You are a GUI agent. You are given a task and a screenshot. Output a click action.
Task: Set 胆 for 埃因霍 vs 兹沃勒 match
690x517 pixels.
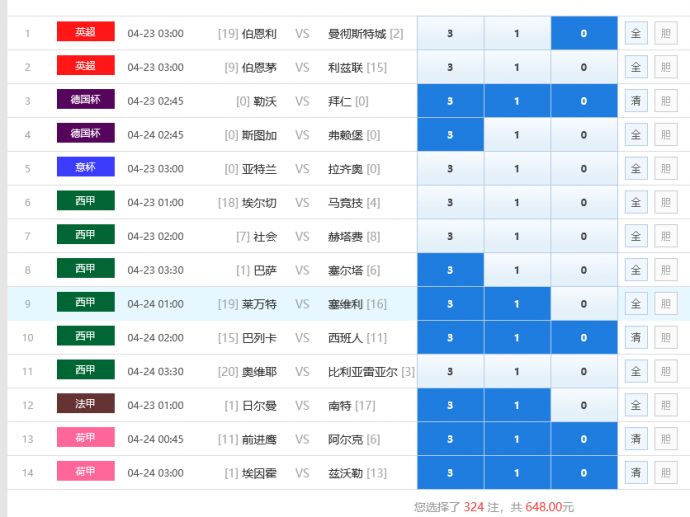pyautogui.click(x=664, y=472)
